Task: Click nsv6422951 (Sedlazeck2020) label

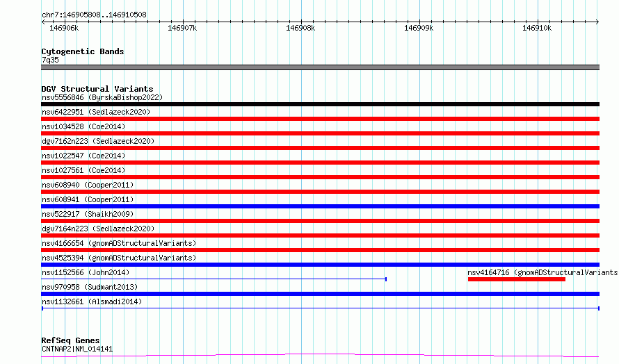Action: [96, 112]
